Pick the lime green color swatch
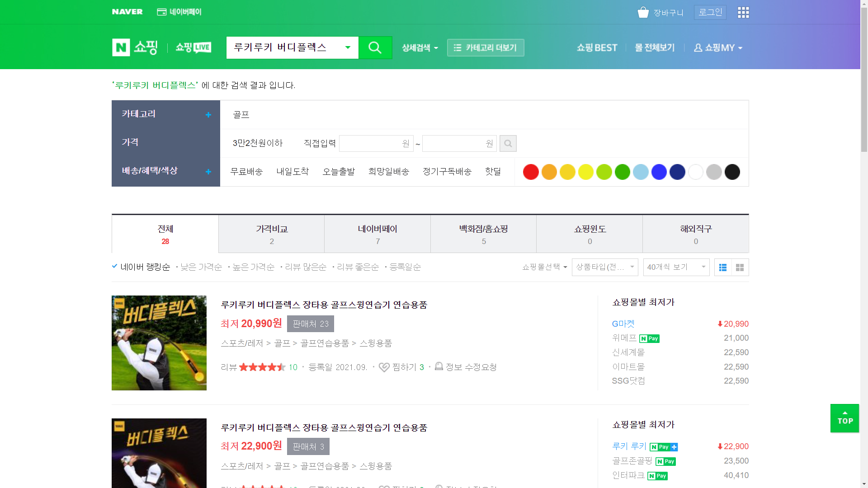The height and width of the screenshot is (488, 868). [604, 172]
